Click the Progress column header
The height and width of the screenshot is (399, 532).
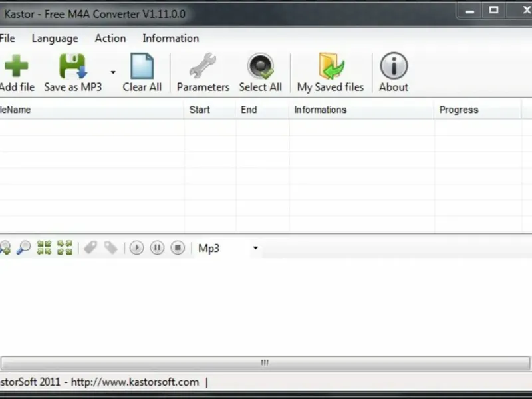point(478,110)
